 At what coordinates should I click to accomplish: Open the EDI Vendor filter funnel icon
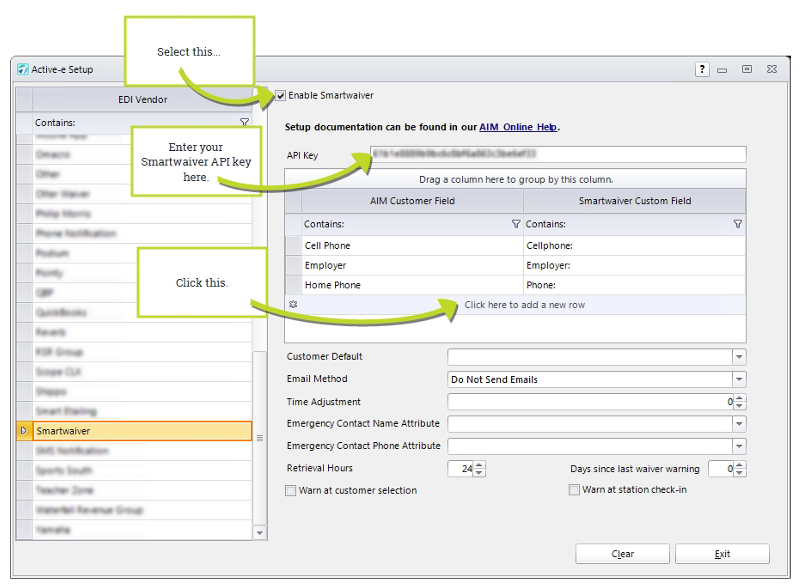pyautogui.click(x=244, y=122)
